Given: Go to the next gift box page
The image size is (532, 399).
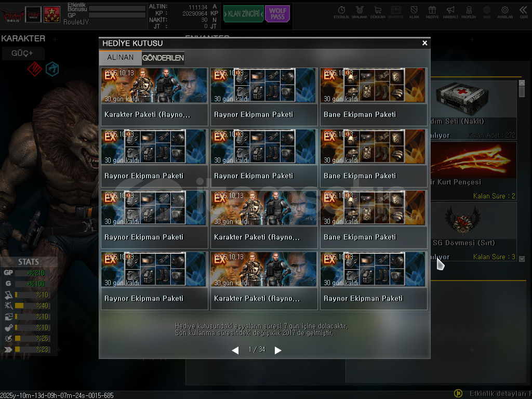Looking at the screenshot, I should click(278, 350).
